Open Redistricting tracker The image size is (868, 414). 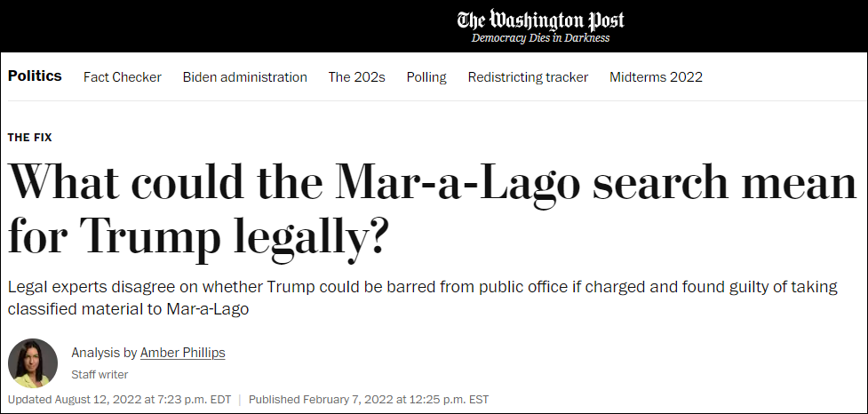point(528,77)
